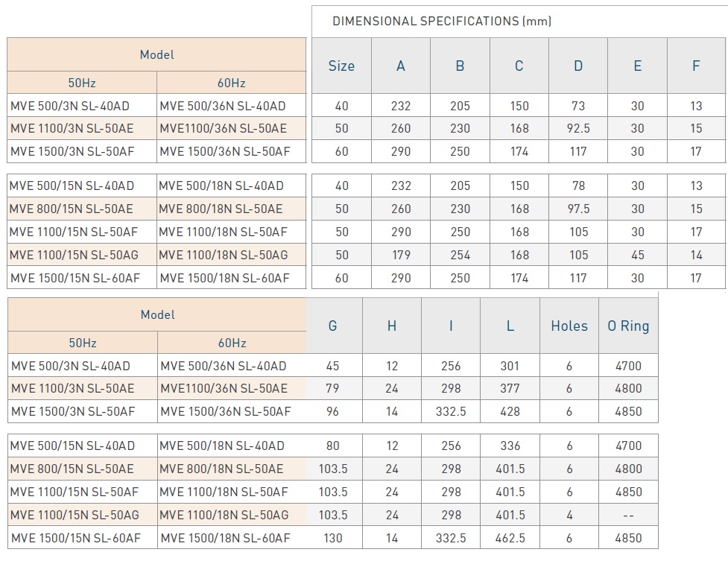Click B value '254' in SL-50AG row
Viewport: 728px width, 561px height.
click(x=460, y=255)
